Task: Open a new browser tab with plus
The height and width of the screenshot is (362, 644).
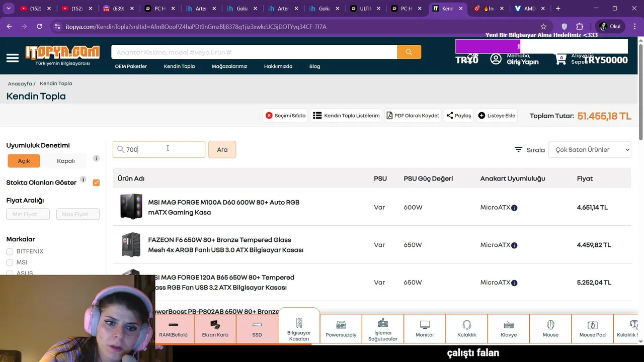Action: tap(558, 9)
